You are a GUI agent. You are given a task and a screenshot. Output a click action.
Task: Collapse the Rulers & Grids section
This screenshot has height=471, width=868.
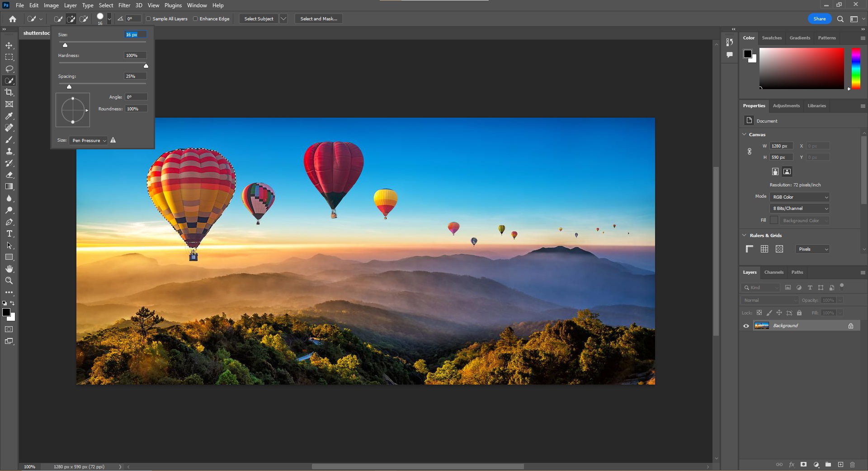click(744, 235)
